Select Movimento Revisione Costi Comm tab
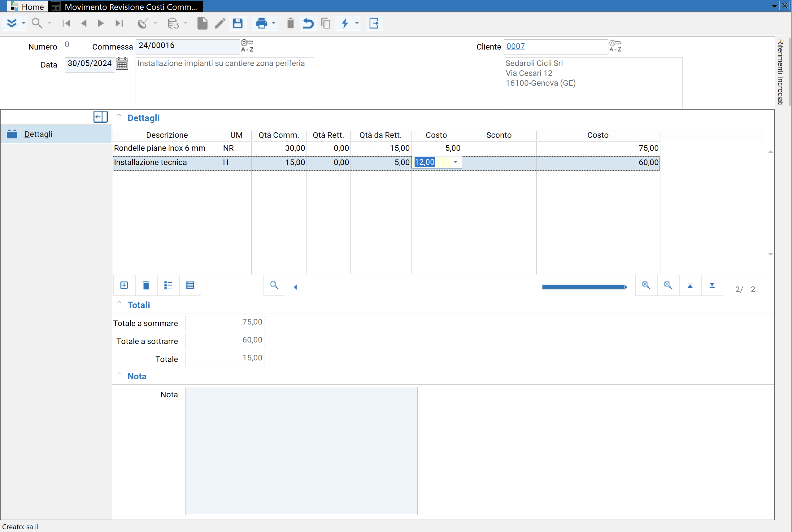The width and height of the screenshot is (792, 532). pos(126,6)
